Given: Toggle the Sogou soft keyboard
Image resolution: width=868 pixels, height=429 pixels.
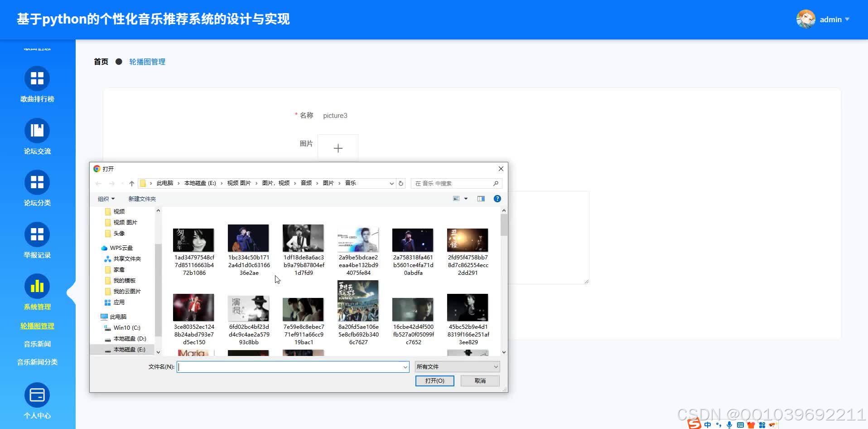Looking at the screenshot, I should [x=740, y=424].
